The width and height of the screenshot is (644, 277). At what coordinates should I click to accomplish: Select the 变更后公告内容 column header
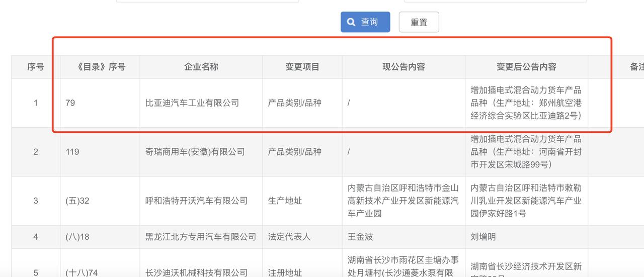526,67
